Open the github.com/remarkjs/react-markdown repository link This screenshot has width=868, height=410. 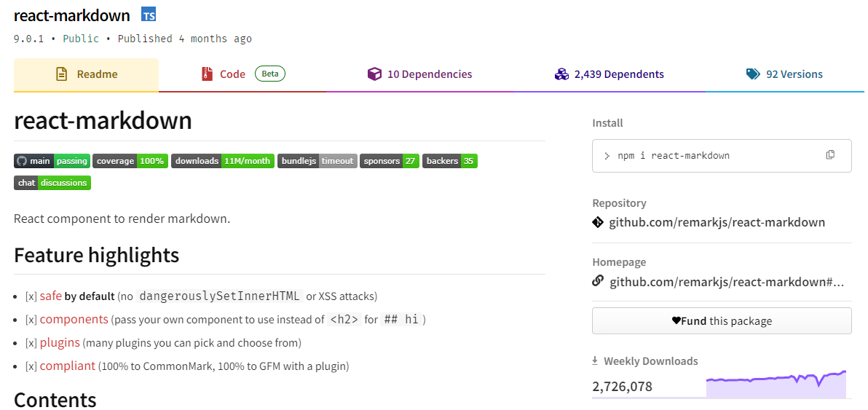[717, 222]
